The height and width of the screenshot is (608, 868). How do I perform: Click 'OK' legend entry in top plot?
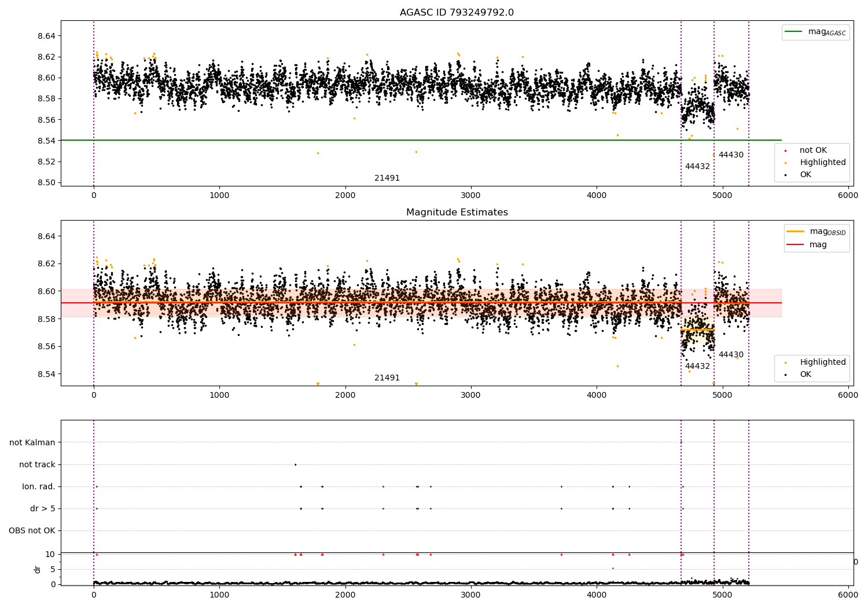(806, 175)
